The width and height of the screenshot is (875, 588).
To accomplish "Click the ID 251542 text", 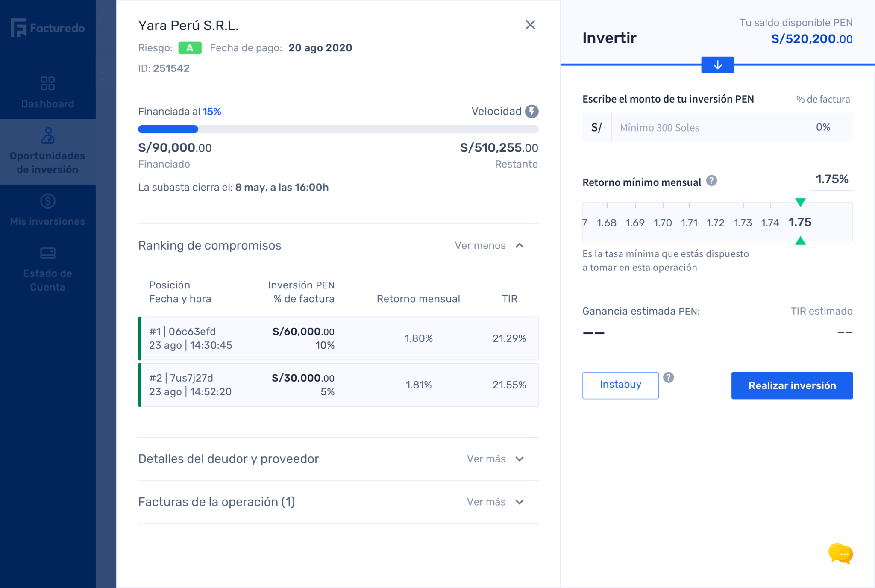I will point(164,68).
